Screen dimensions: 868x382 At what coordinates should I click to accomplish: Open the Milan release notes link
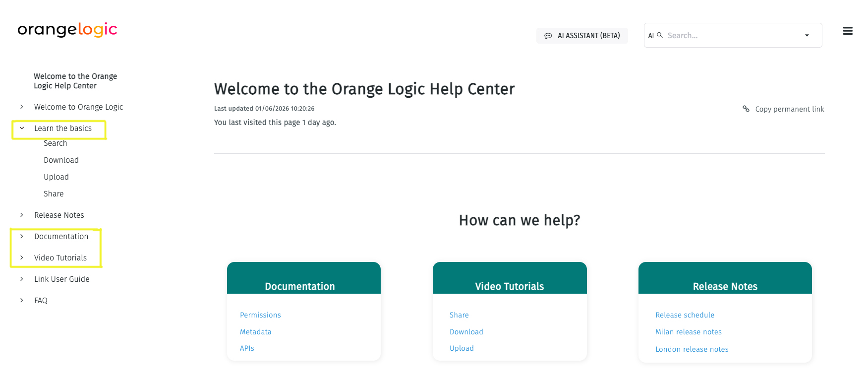tap(688, 331)
